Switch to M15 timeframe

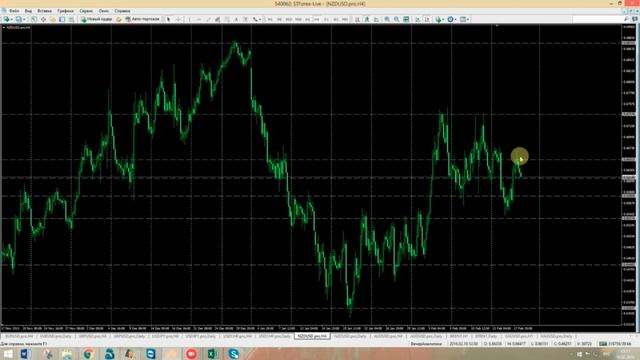289,19
